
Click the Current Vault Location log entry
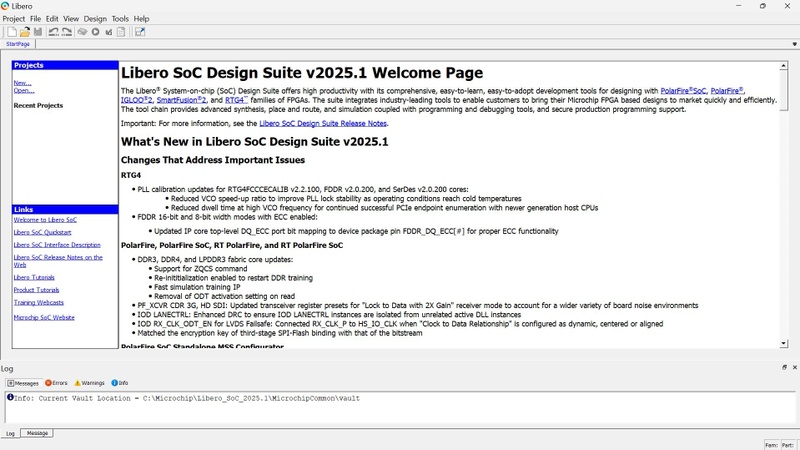(184, 398)
